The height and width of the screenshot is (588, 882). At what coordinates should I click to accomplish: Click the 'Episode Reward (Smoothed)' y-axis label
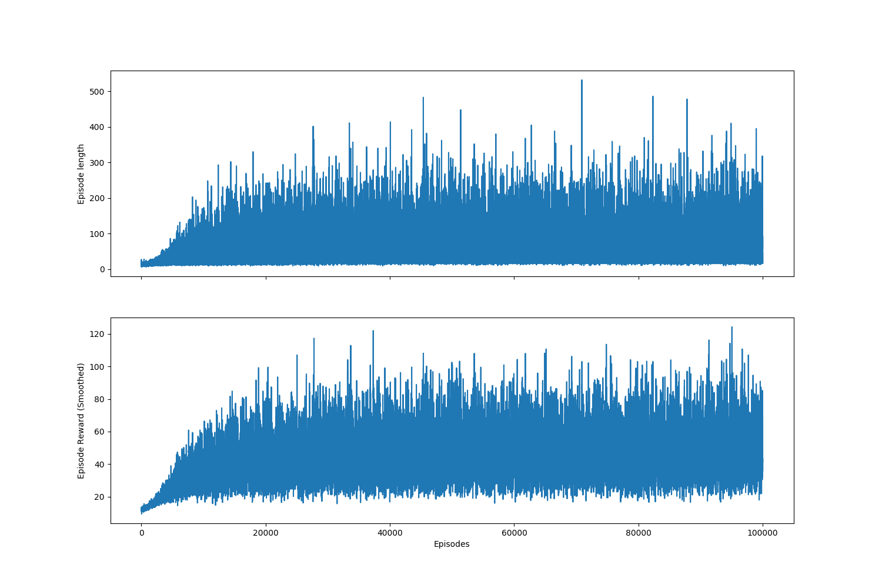(x=81, y=420)
